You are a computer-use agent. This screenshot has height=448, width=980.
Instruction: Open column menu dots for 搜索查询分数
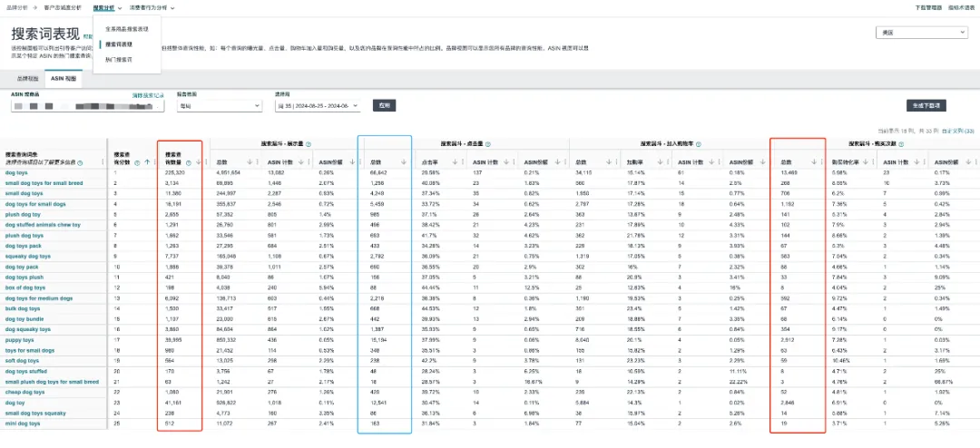[154, 161]
